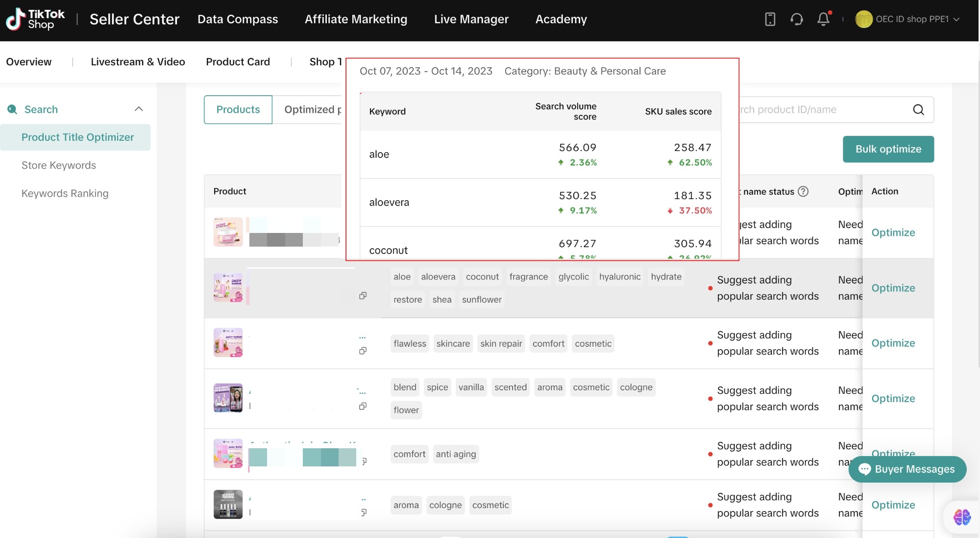The width and height of the screenshot is (980, 538).
Task: Open the AI brain assistant icon
Action: point(962,516)
